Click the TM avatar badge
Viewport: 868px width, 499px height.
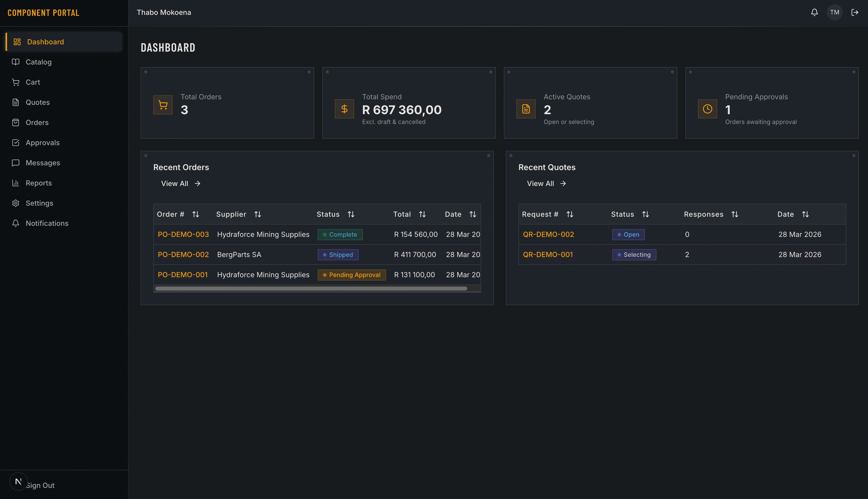coord(835,12)
